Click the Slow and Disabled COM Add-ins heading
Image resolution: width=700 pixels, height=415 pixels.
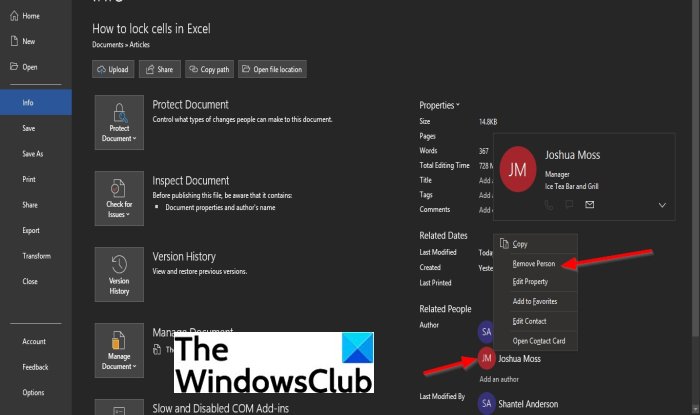tap(221, 408)
